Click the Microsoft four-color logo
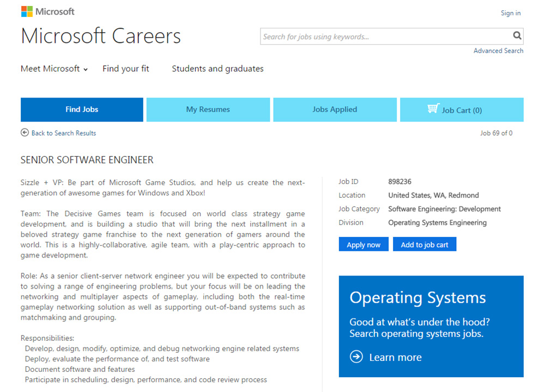545x392 pixels. pos(27,11)
